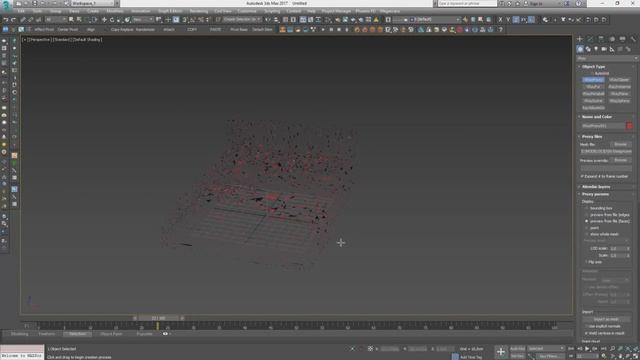This screenshot has height=360, width=640.
Task: Open the Workspace selector dropdown
Action: coord(93,3)
